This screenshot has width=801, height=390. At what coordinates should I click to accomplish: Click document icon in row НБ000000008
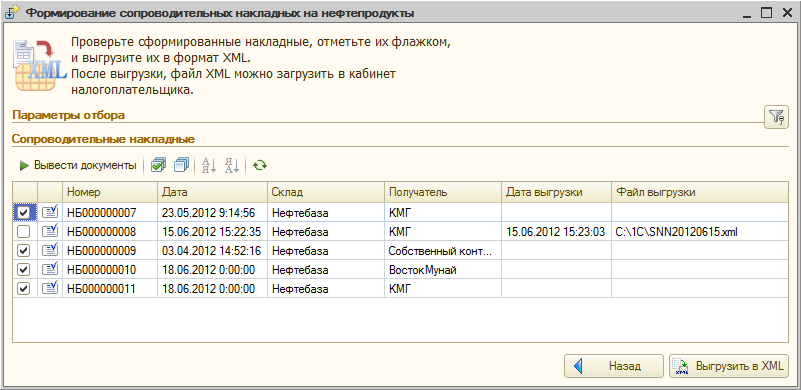(50, 232)
